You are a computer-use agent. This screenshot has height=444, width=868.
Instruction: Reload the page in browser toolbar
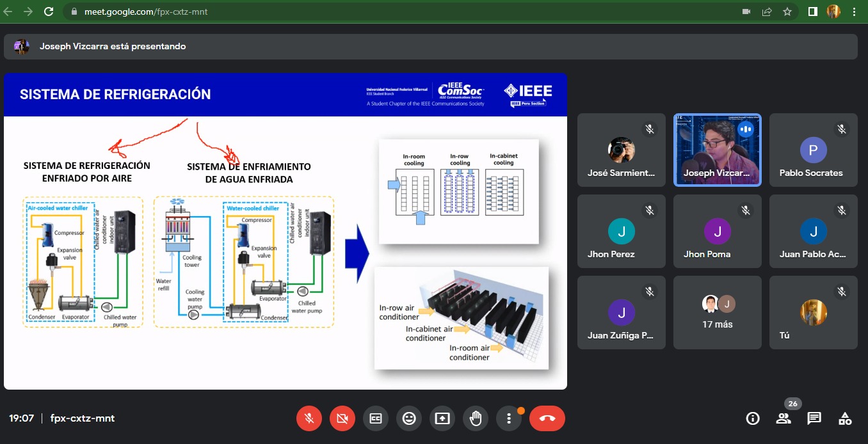click(x=49, y=12)
